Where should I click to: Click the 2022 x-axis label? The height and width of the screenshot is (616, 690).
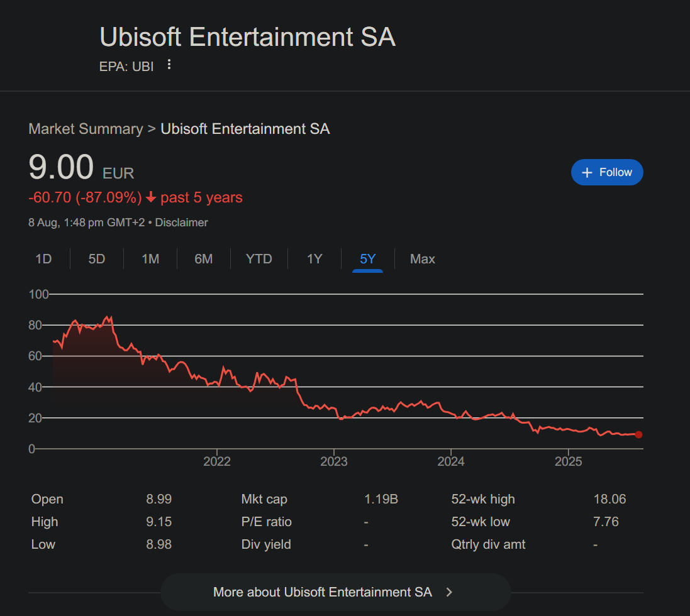(217, 461)
